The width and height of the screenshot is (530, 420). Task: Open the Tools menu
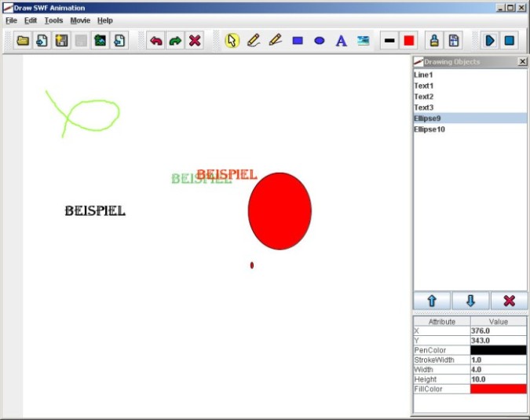[x=53, y=20]
